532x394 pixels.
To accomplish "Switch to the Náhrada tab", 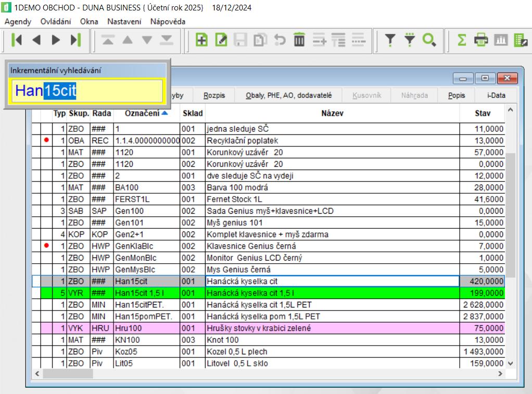I will 414,95.
